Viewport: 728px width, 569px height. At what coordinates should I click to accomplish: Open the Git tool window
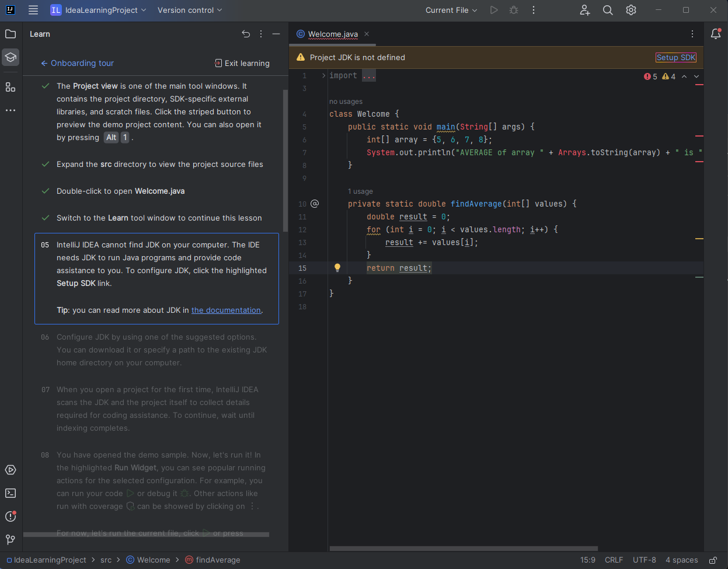pos(11,540)
